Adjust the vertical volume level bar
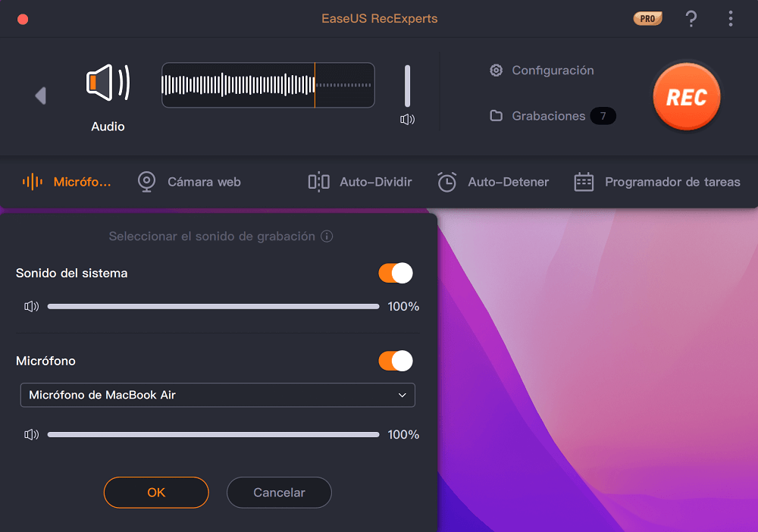 (408, 86)
